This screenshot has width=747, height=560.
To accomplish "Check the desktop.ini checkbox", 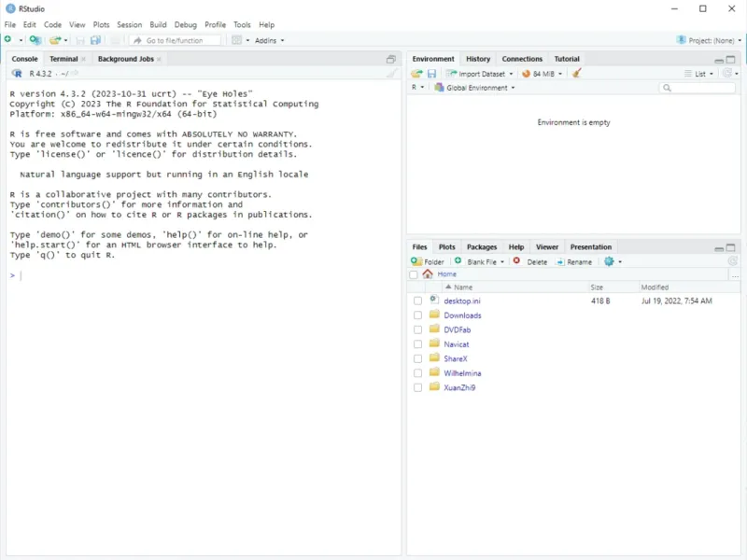I will click(x=417, y=301).
